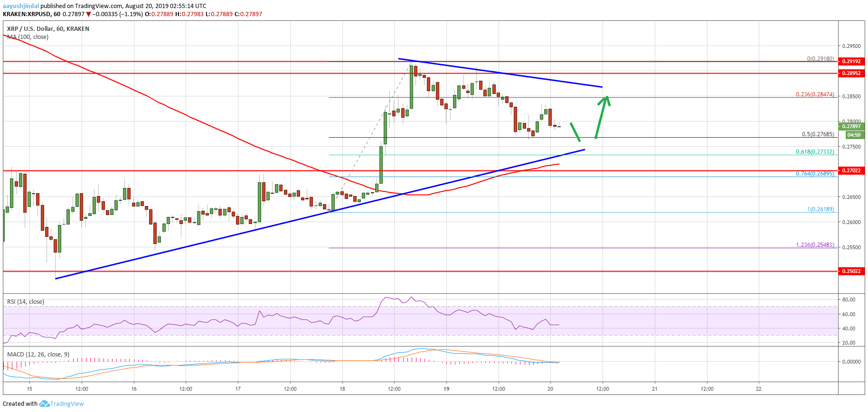Click date label 15 on time axis
Viewport: 868px width, 412px height.
(x=29, y=389)
